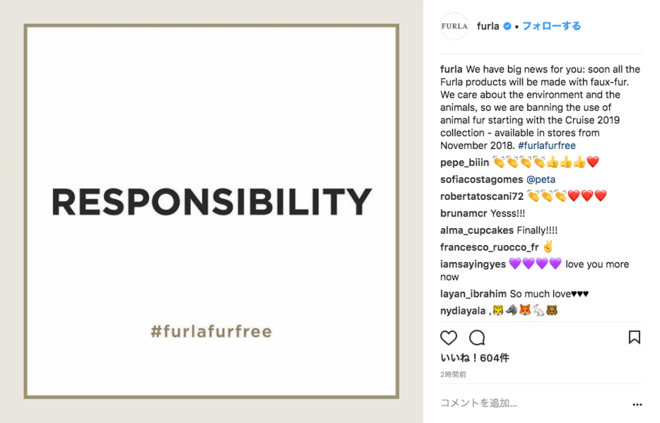Open the @peta mention link
This screenshot has width=660, height=423.
coord(541,180)
